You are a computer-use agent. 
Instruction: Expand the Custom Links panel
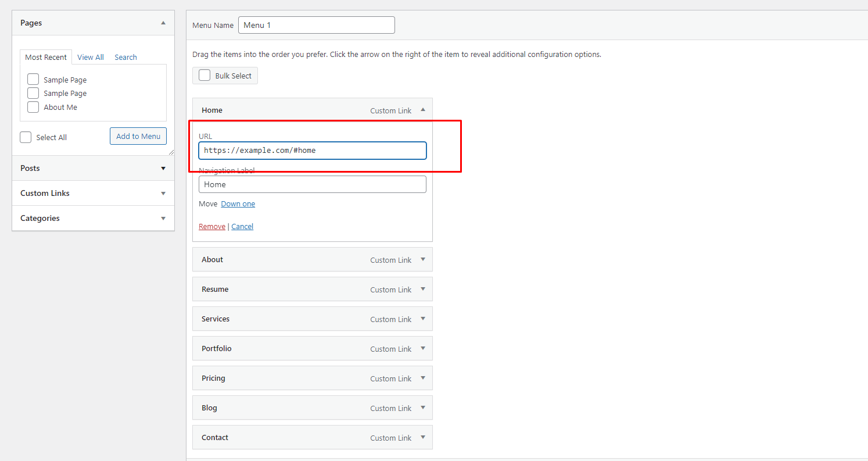point(163,194)
